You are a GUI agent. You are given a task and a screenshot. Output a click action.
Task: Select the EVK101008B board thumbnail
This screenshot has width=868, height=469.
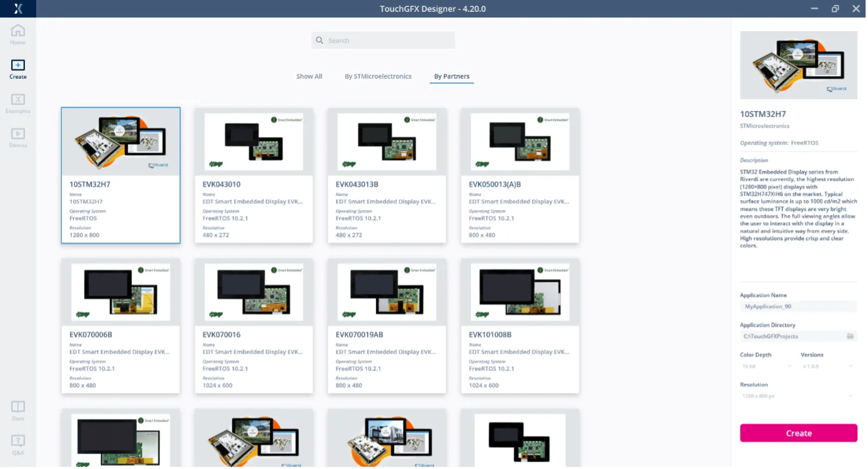(520, 292)
